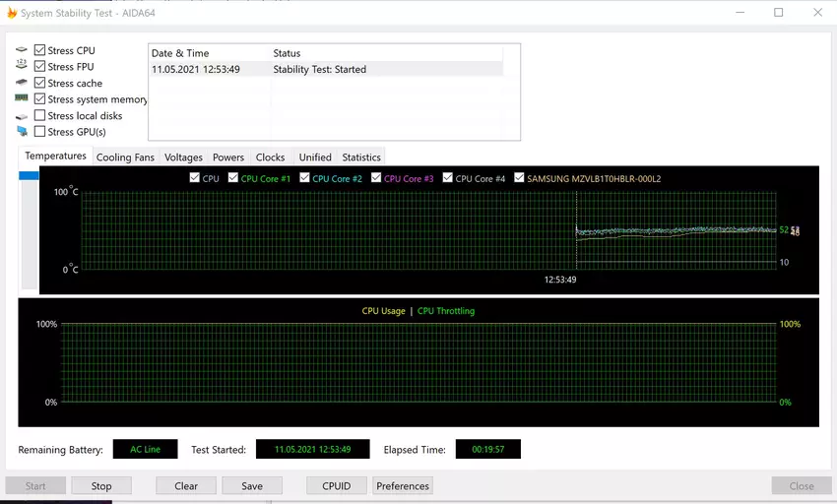Image resolution: width=837 pixels, height=504 pixels.
Task: Switch to the Voltages tab
Action: tap(183, 157)
